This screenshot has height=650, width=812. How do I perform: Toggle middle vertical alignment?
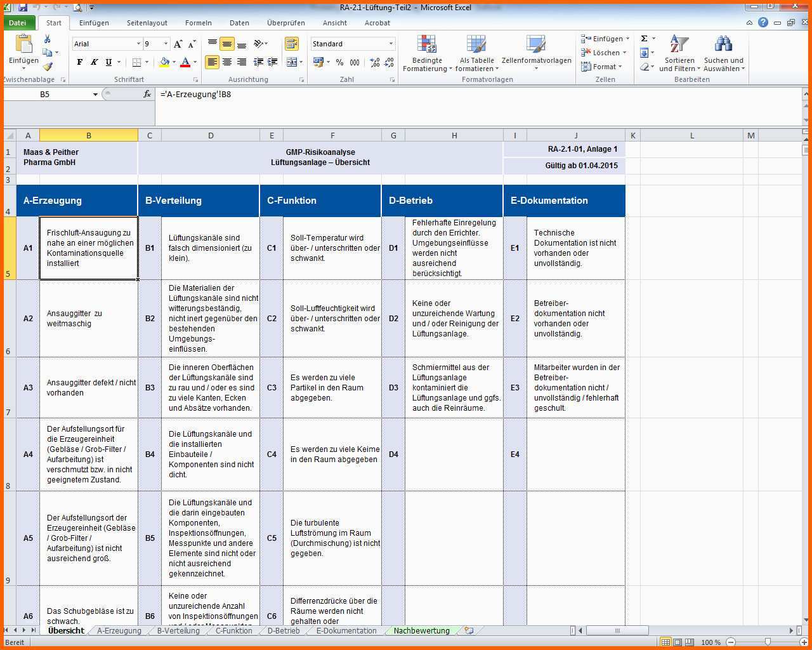click(x=227, y=44)
